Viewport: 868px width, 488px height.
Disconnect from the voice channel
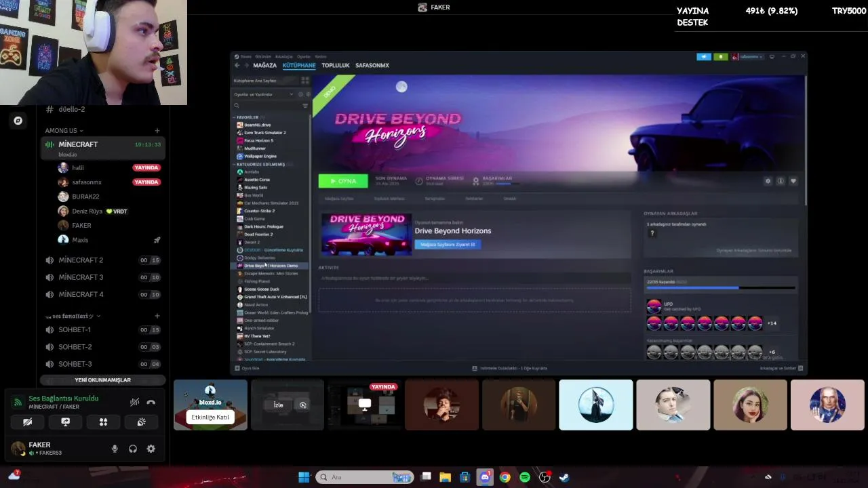coord(151,402)
